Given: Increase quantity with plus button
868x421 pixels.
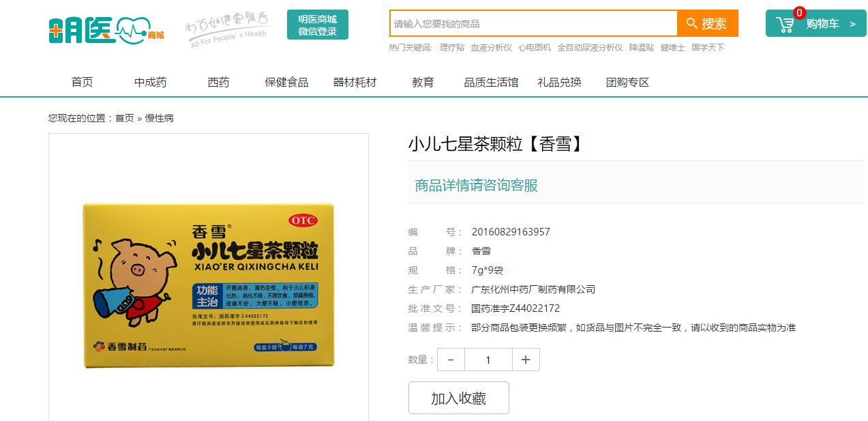Looking at the screenshot, I should (x=526, y=360).
